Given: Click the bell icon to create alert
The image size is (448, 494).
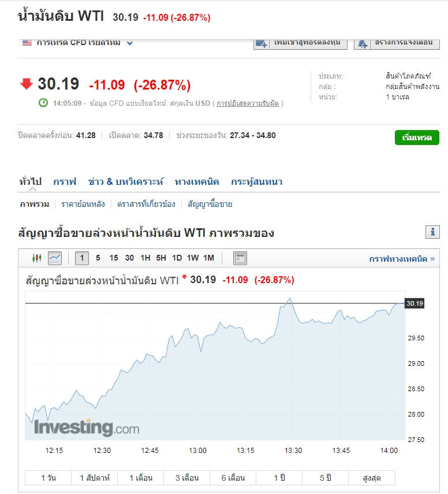Looking at the screenshot, I should pos(363,43).
